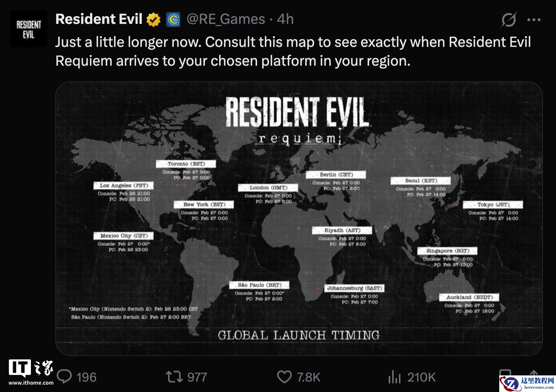556x392 pixels.
Task: Click the 196 replies count
Action: (x=86, y=377)
